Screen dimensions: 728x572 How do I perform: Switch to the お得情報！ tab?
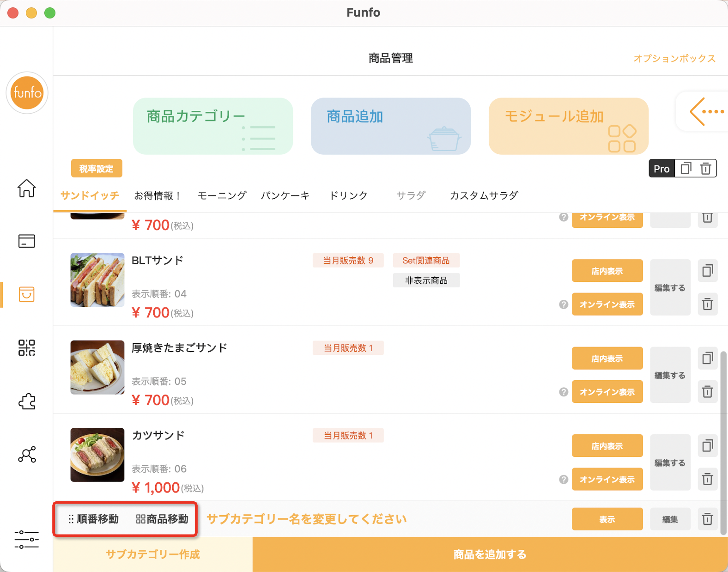[x=158, y=195]
